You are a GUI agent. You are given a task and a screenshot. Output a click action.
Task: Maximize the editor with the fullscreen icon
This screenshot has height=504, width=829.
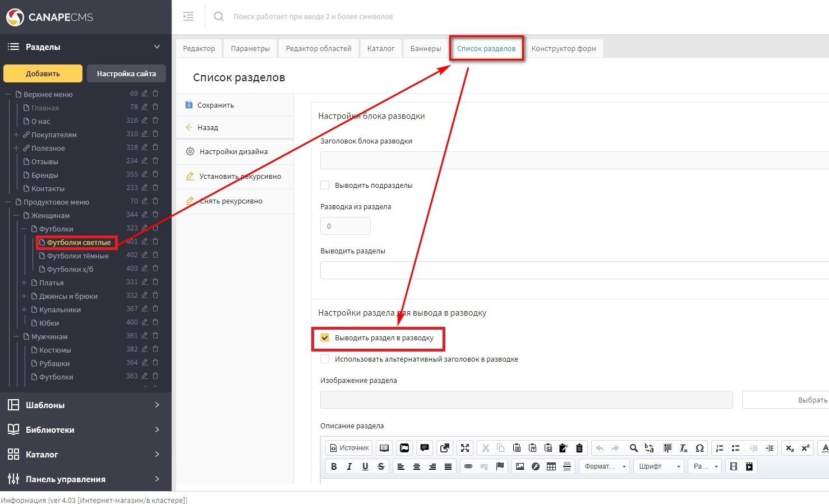(465, 448)
